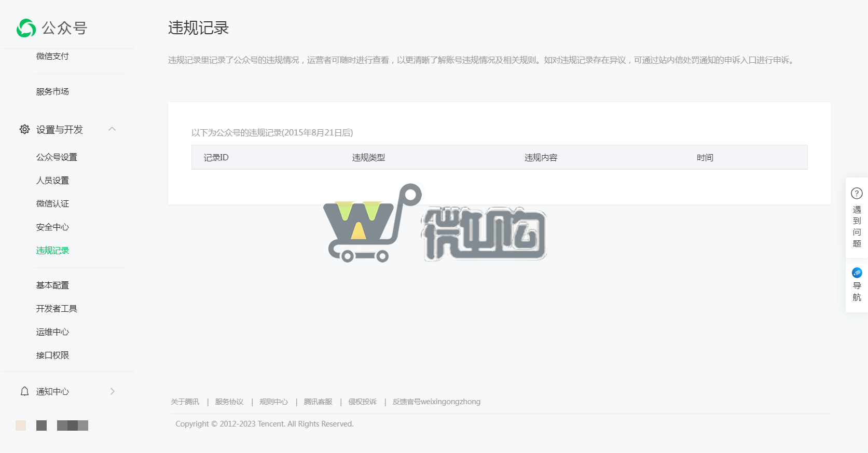This screenshot has width=868, height=453.
Task: Expand the 通知中心 arrow
Action: [112, 391]
